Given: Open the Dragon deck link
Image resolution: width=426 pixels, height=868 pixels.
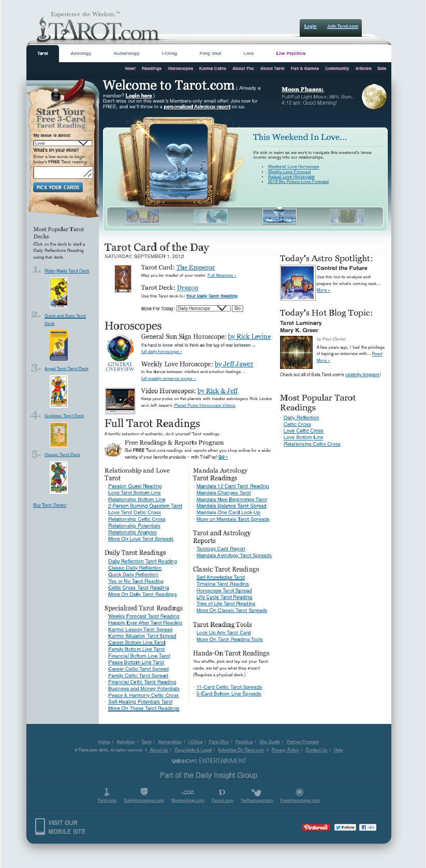Looking at the screenshot, I should point(188,288).
